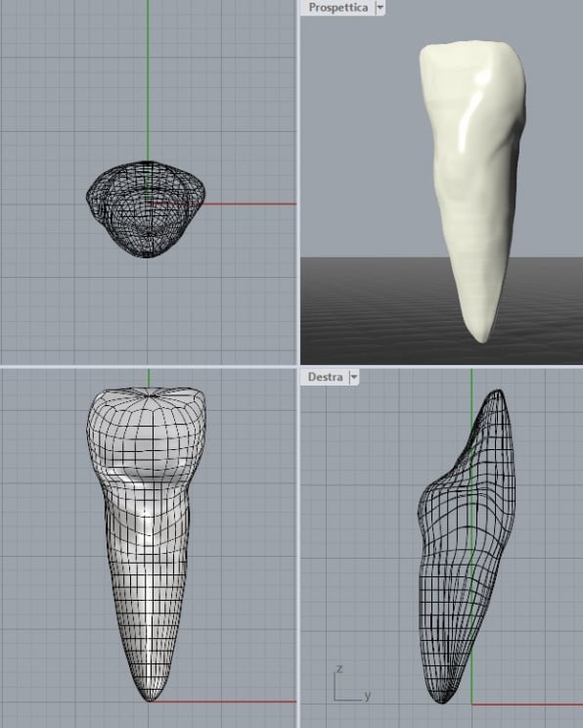This screenshot has height=728, width=583.
Task: Click the red axis line beside occlusal wireframe
Action: pos(249,204)
